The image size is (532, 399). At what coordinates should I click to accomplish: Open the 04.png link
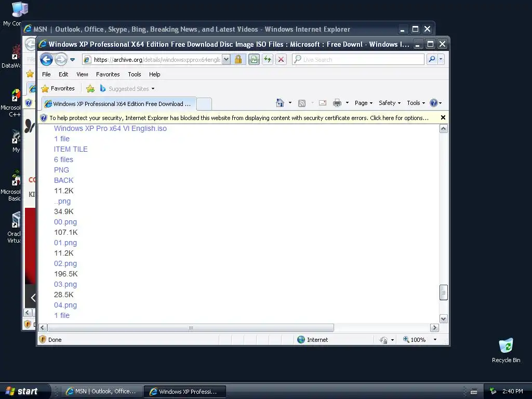pos(65,305)
